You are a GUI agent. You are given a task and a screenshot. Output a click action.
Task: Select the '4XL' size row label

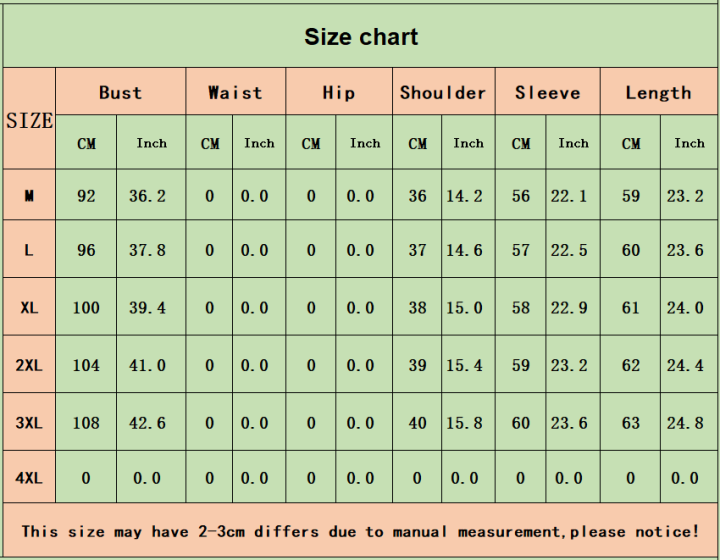pos(29,478)
